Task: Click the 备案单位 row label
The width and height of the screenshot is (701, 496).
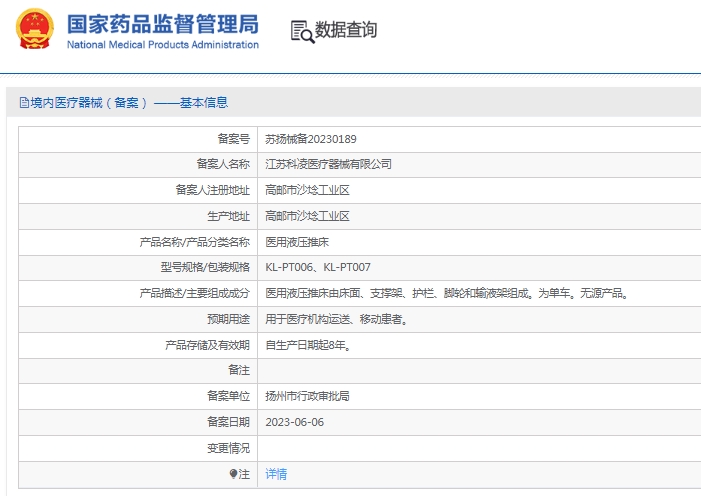Action: pyautogui.click(x=228, y=396)
